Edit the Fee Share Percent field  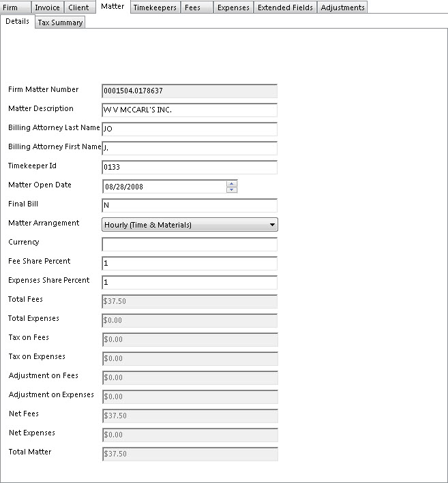pyautogui.click(x=190, y=264)
